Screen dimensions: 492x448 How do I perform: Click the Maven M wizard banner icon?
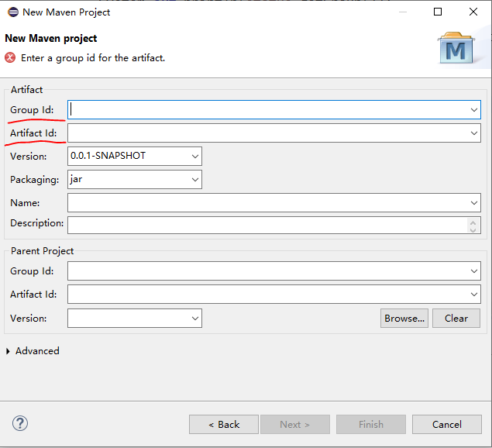456,48
